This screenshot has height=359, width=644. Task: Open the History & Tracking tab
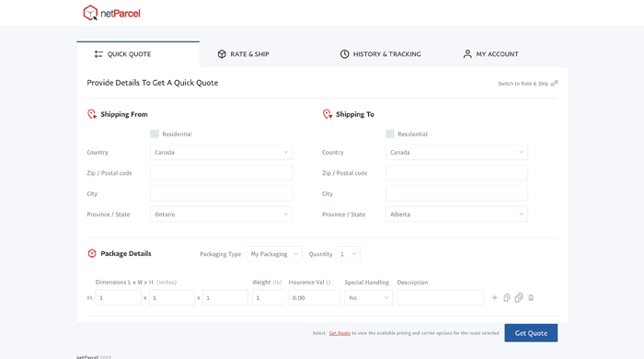380,53
